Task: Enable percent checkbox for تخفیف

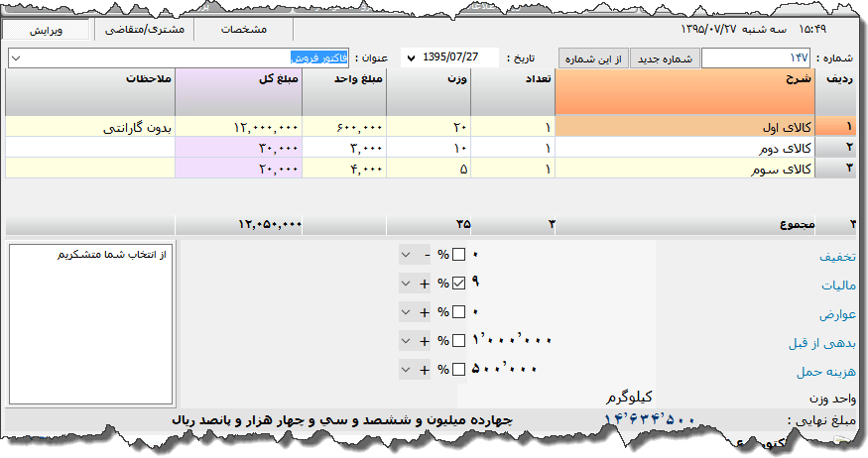Action: pos(458,255)
